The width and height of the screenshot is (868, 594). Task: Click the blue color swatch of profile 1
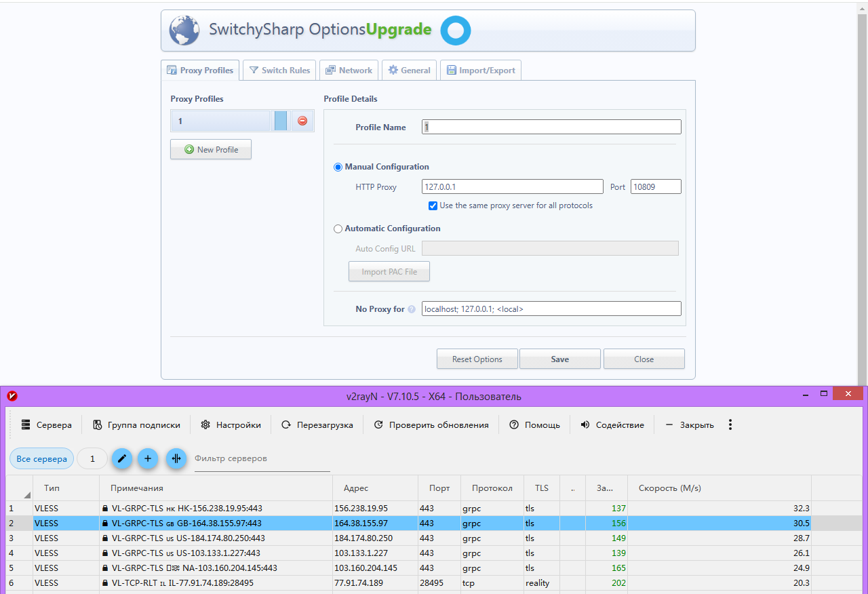coord(281,121)
